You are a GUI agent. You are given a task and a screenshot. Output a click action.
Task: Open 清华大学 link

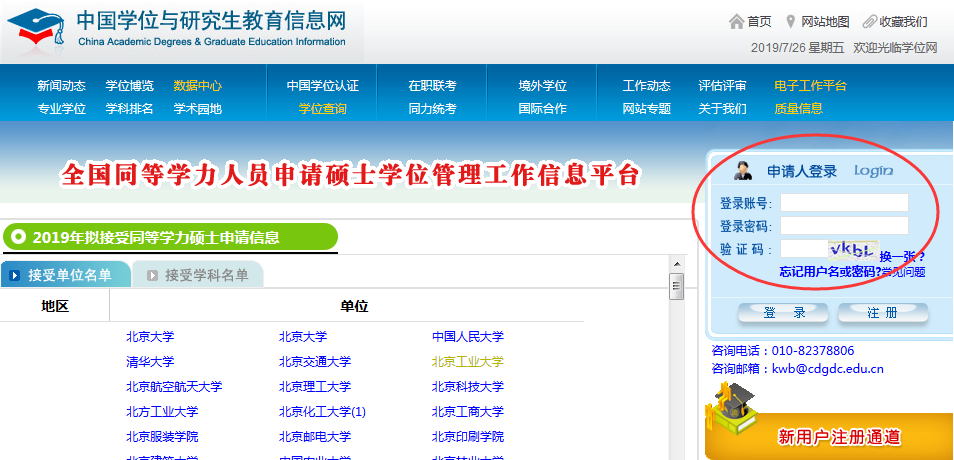coord(150,361)
